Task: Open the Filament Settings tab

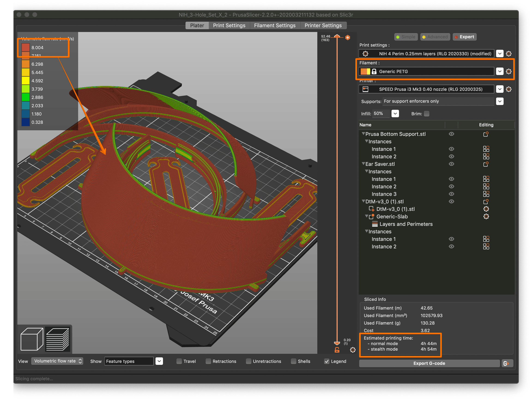Action: [x=275, y=25]
